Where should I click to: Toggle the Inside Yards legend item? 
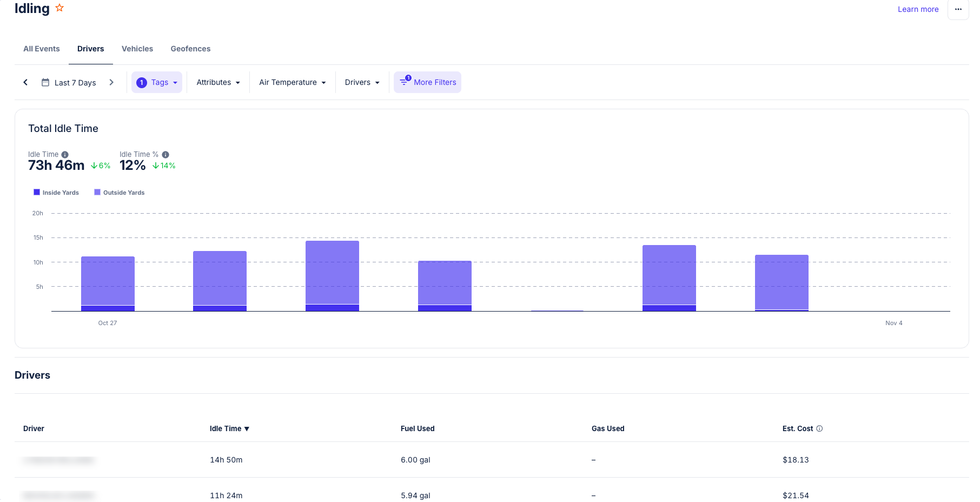(x=56, y=192)
